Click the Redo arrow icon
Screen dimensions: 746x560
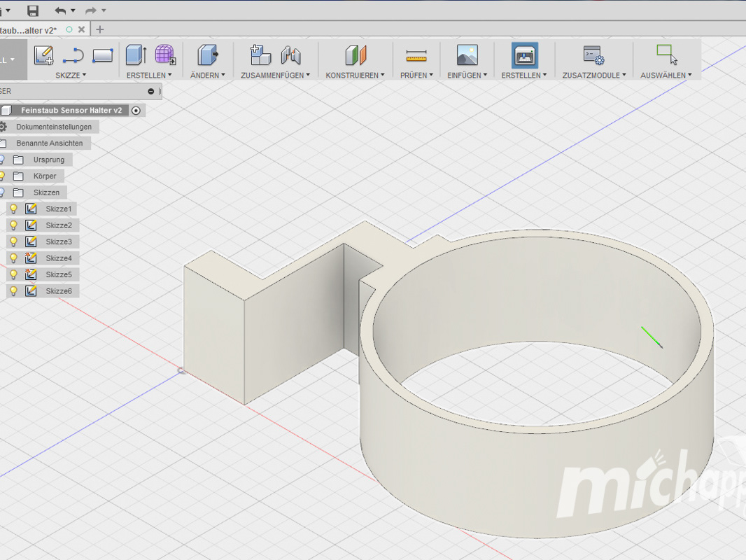(90, 10)
